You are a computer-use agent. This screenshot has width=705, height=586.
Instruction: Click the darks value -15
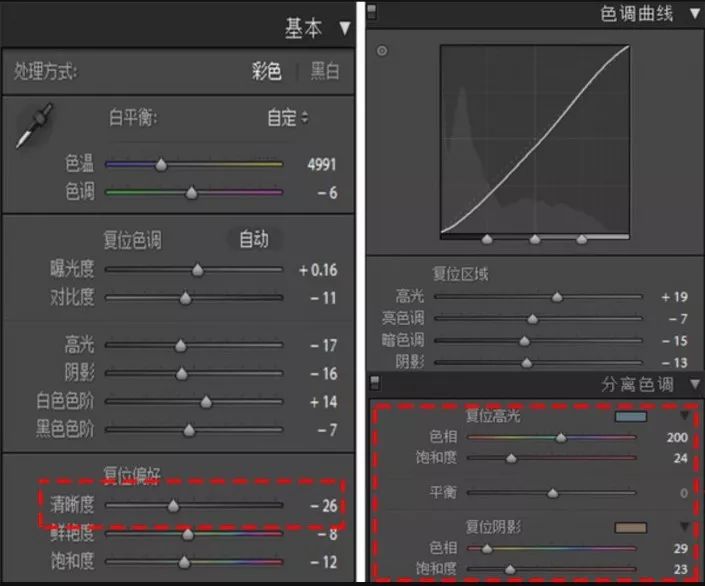point(675,341)
